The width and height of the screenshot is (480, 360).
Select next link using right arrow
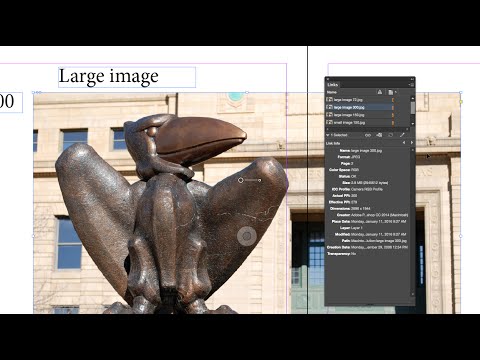point(412,143)
